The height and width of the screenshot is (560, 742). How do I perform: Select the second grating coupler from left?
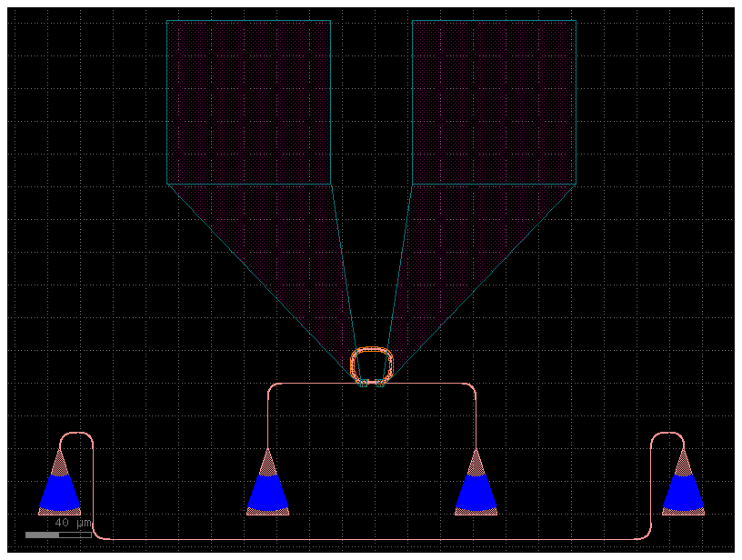click(x=267, y=492)
